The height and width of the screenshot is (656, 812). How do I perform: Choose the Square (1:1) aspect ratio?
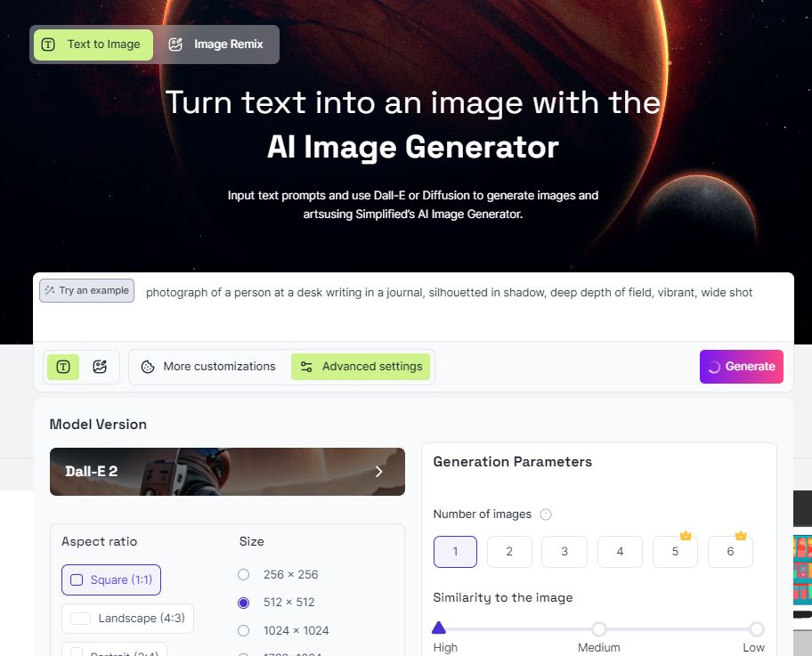click(111, 579)
